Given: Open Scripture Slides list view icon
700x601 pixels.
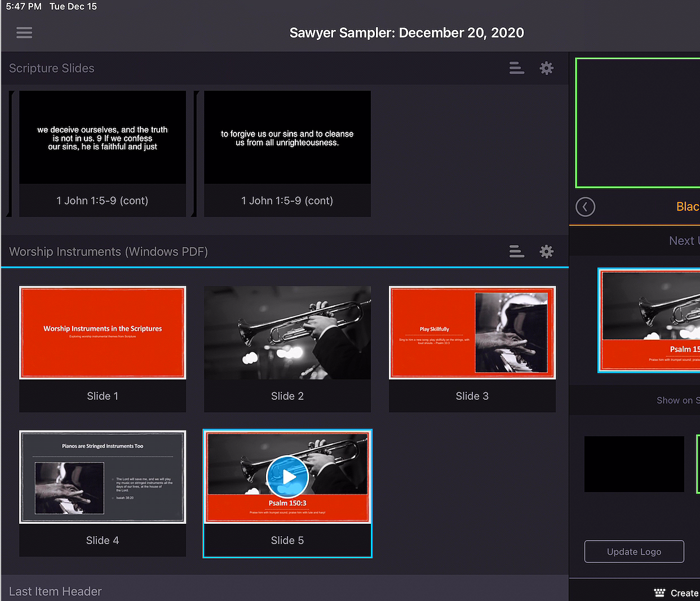Looking at the screenshot, I should [517, 68].
